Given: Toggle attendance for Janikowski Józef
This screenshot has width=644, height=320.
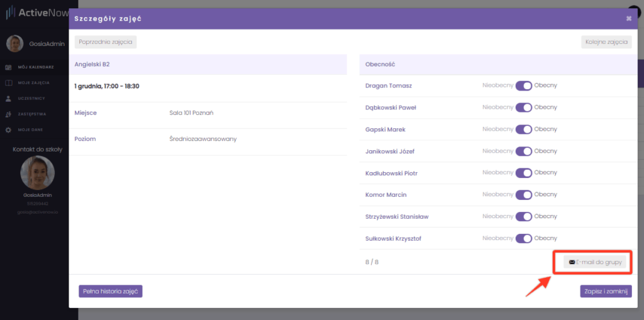Looking at the screenshot, I should [524, 151].
